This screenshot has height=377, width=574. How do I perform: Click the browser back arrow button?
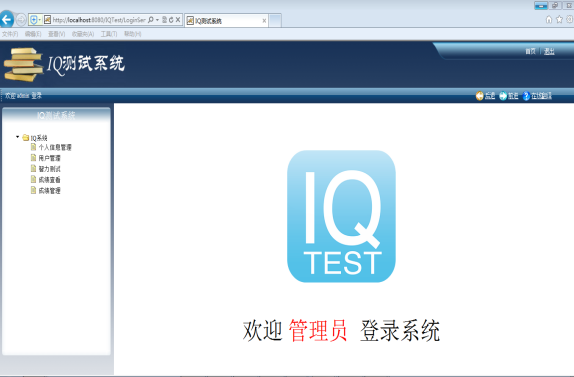coord(7,19)
